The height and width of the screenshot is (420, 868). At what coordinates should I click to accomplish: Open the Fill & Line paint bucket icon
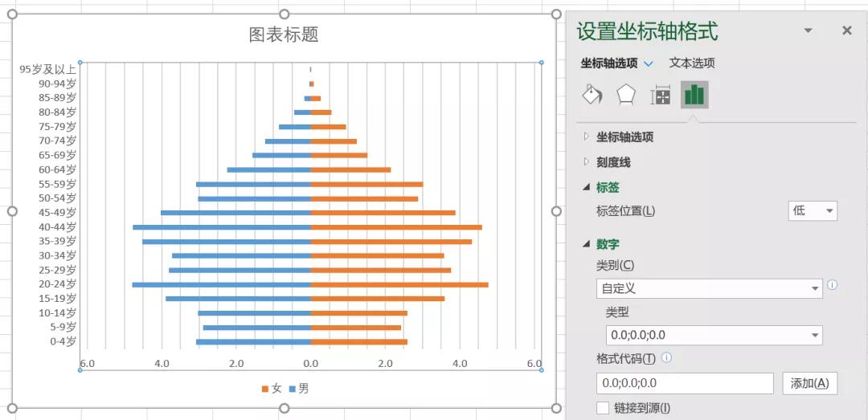click(592, 95)
